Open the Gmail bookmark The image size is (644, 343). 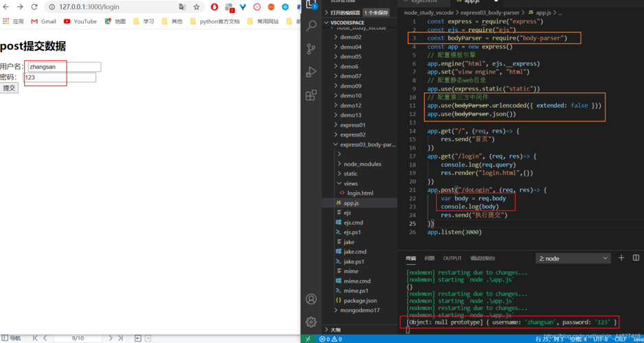point(43,21)
